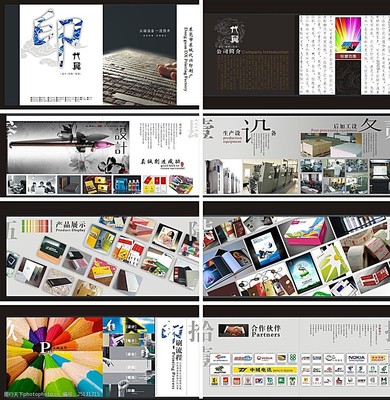Viewport: 390px width, 400px height.
Task: Click the 合作伙伴 Partners heading text
Action: click(266, 331)
